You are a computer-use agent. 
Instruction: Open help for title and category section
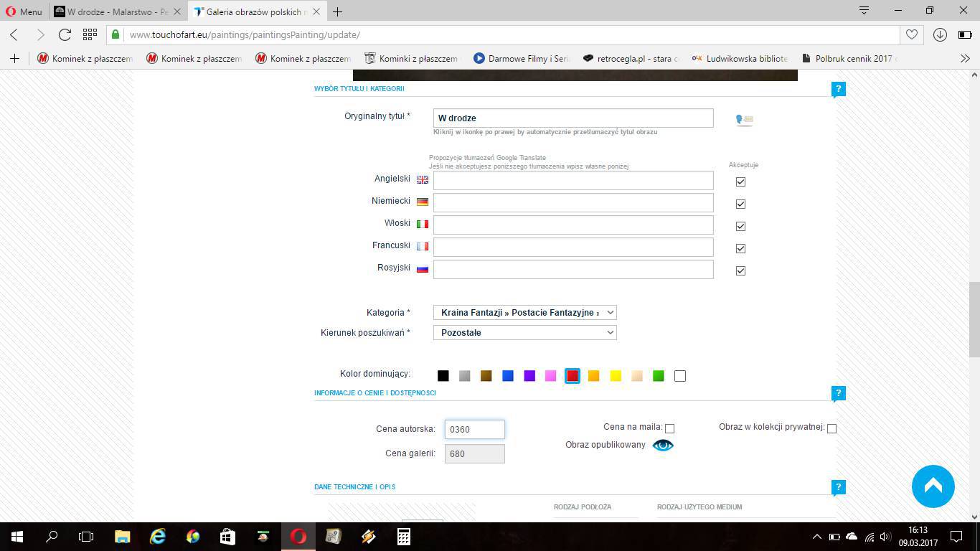(x=838, y=89)
